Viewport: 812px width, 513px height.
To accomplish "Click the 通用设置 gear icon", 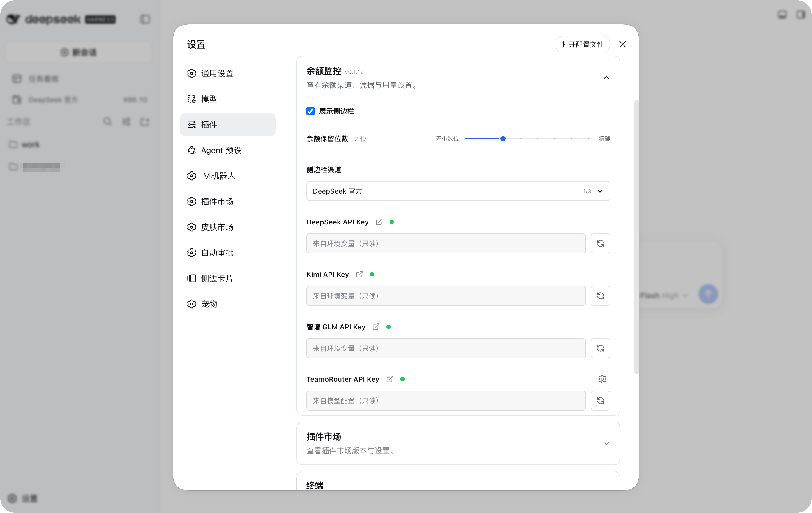I will (191, 73).
